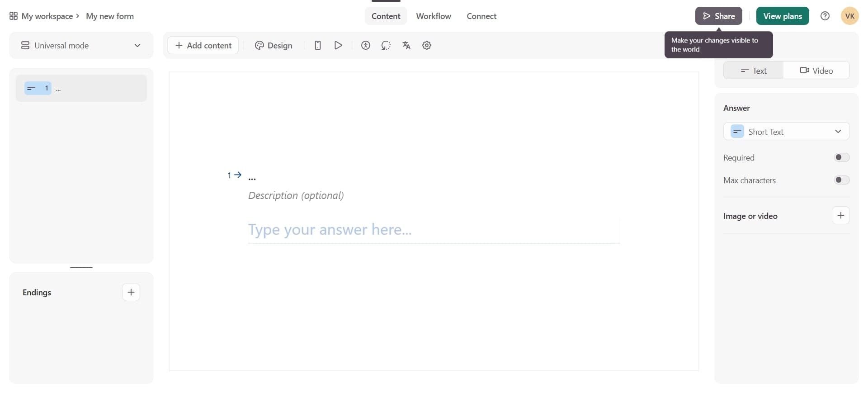The image size is (868, 393).
Task: Open the Short Text answer type dropdown
Action: [x=786, y=132]
